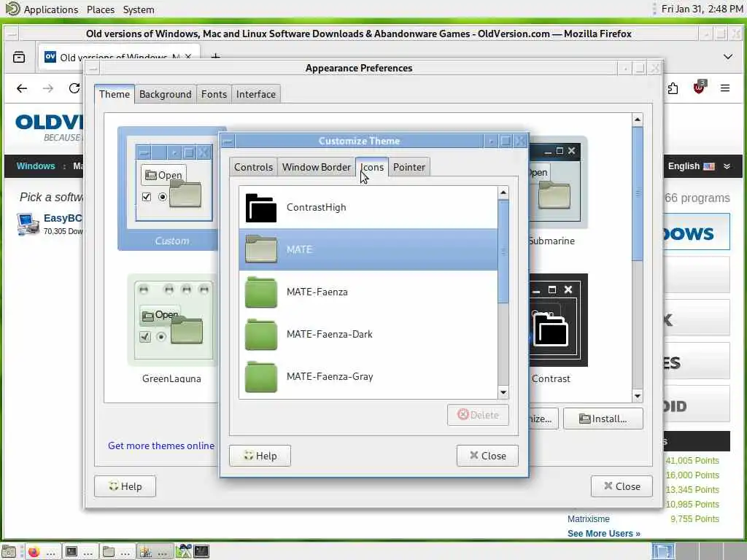Viewport: 747px width, 560px height.
Task: Click the MATE-Faenza-Dark list row text
Action: click(329, 334)
